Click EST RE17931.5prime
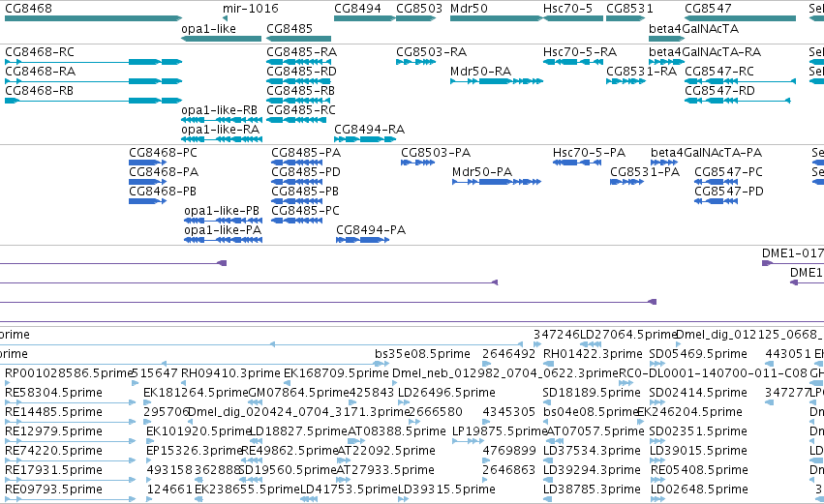 click(53, 470)
